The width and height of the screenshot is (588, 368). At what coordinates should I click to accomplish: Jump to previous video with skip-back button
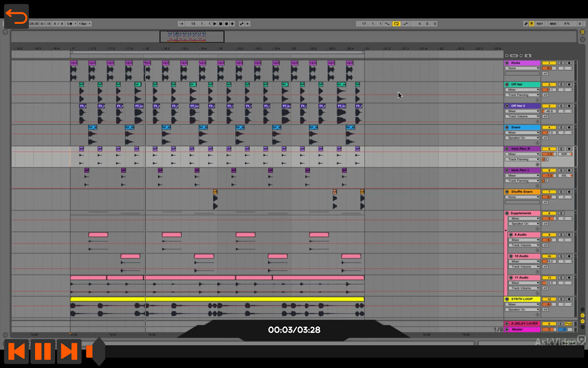click(17, 351)
